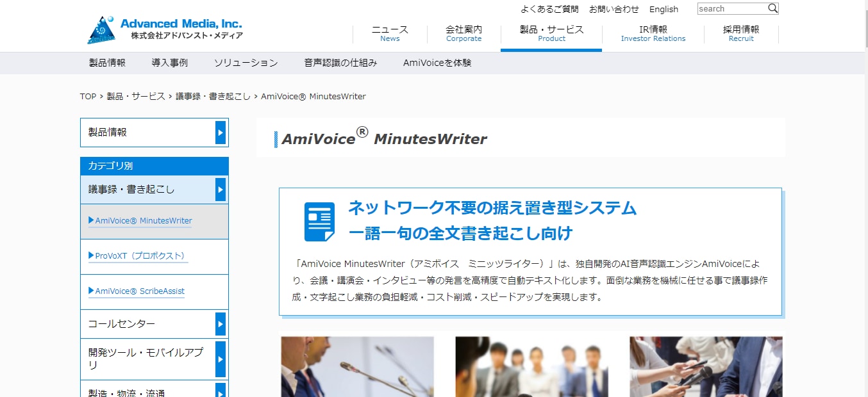Viewport: 868px width, 397px height.
Task: Click 議事録・書き起こし in the breadcrumb
Action: click(x=213, y=97)
